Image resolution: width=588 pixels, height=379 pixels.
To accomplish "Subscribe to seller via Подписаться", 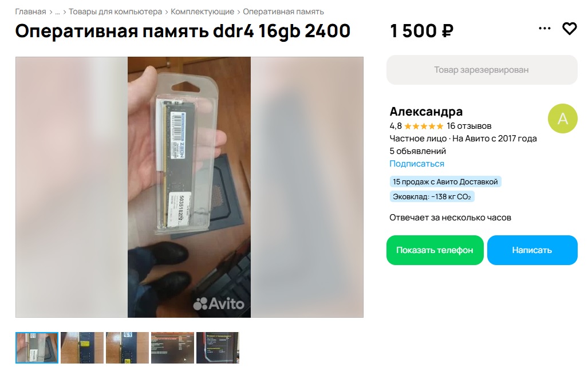I will [x=417, y=164].
